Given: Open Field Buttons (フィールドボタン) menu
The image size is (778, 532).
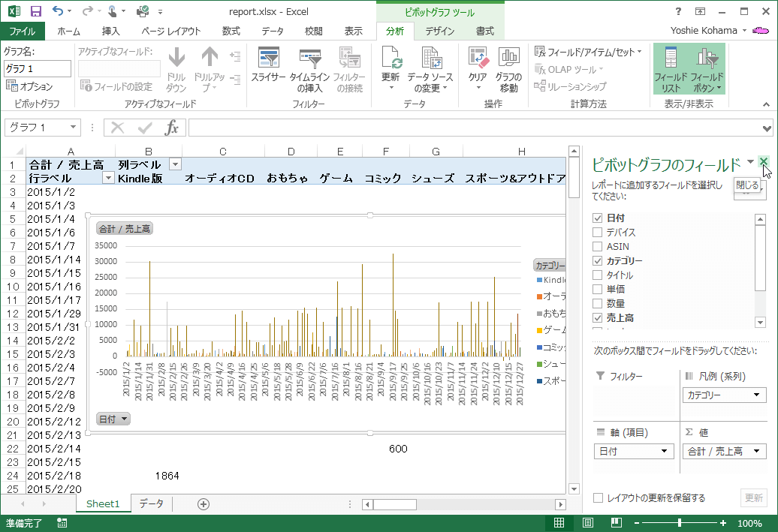Looking at the screenshot, I should point(707,70).
